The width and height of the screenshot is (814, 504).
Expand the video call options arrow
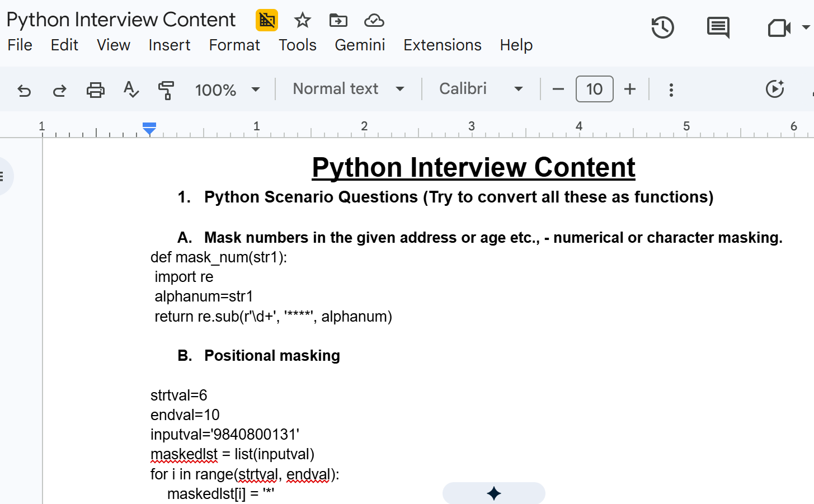(806, 27)
